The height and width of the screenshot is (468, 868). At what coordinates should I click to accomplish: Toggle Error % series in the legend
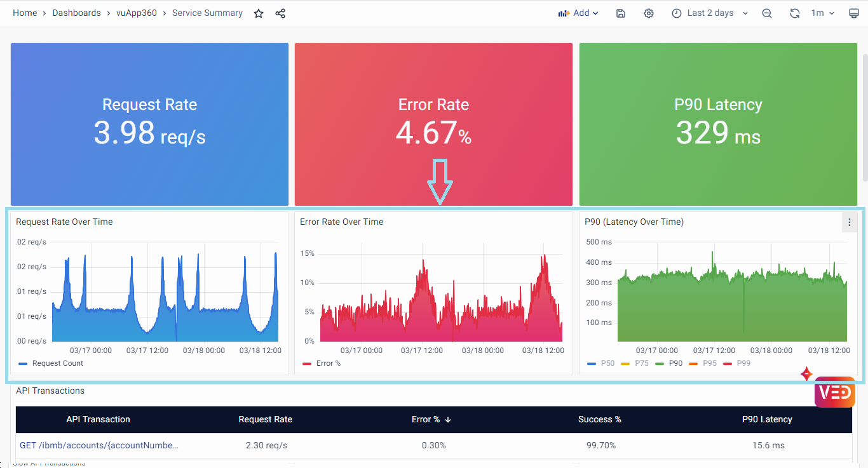point(328,363)
